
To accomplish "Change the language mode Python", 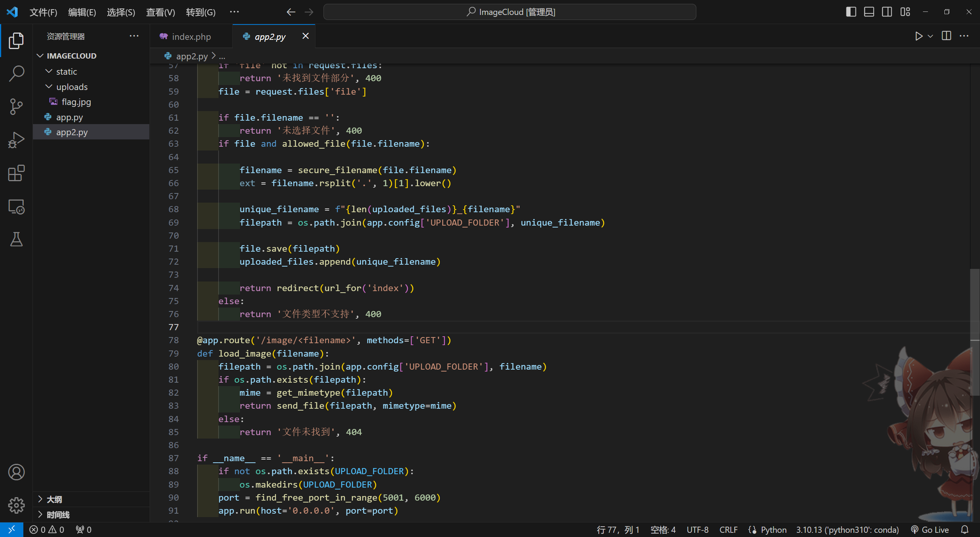I will 773,530.
